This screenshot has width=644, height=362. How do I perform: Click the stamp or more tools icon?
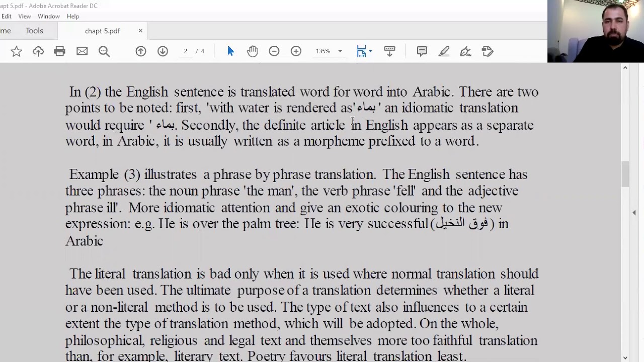point(487,51)
